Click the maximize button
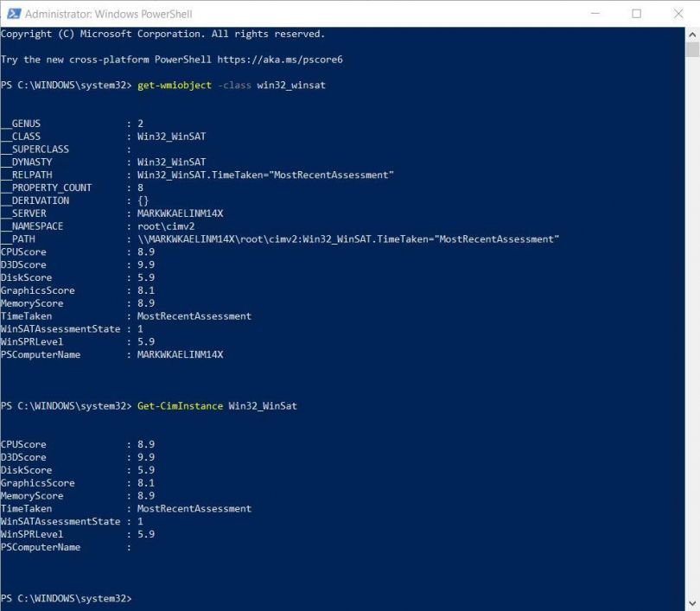This screenshot has height=611, width=700. [637, 13]
